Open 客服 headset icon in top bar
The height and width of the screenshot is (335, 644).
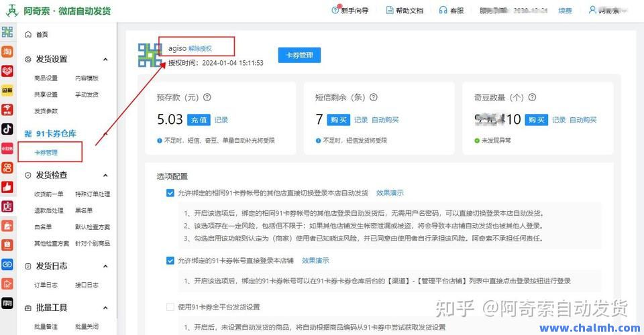click(443, 10)
